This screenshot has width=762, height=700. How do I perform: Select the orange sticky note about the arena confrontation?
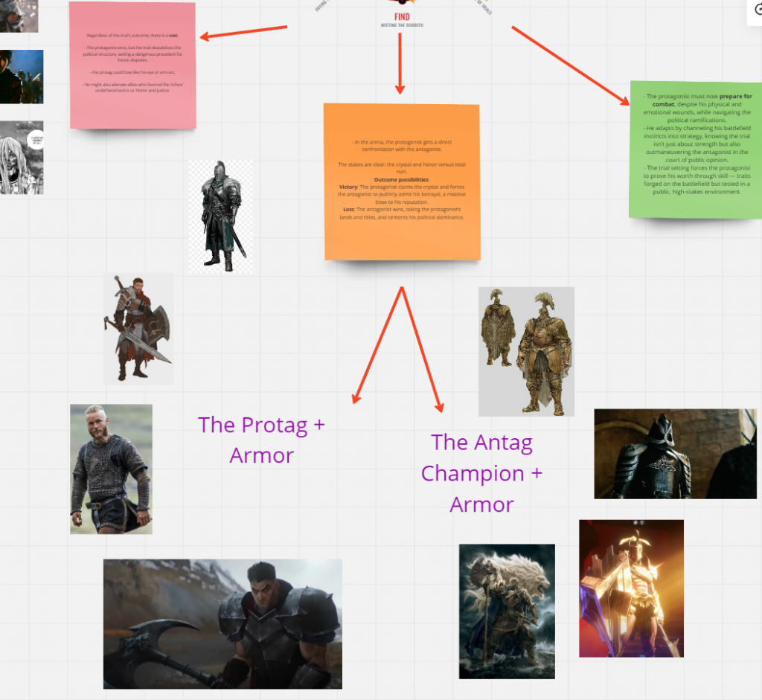pos(403,182)
